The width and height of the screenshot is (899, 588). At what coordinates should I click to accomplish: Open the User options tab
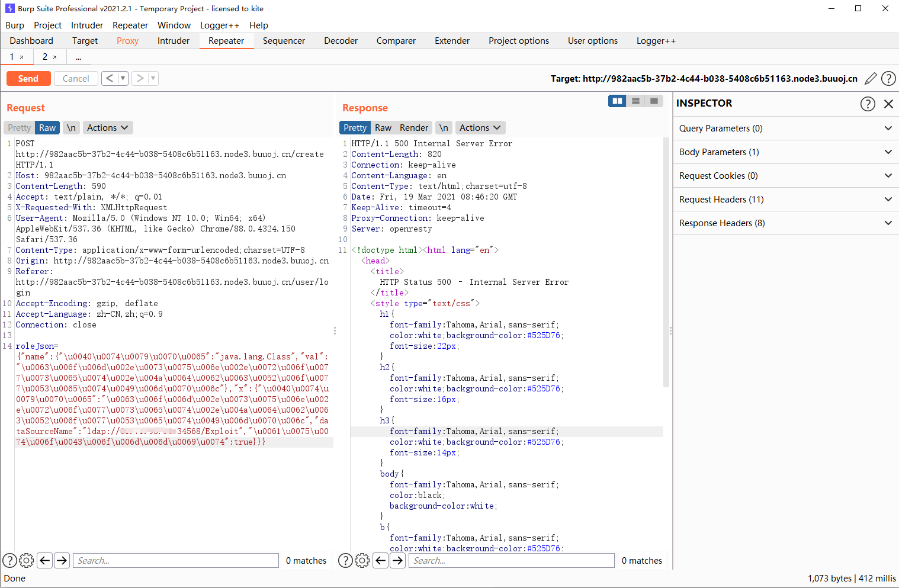click(593, 41)
